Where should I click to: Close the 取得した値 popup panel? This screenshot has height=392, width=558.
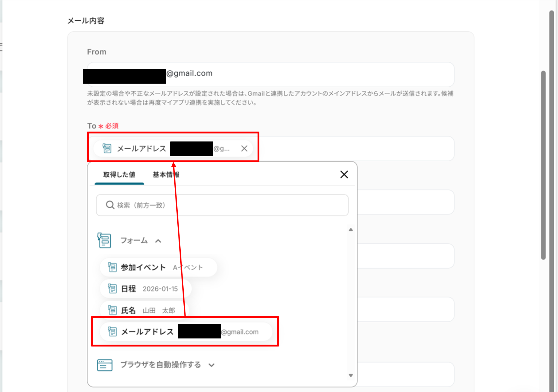coord(344,174)
